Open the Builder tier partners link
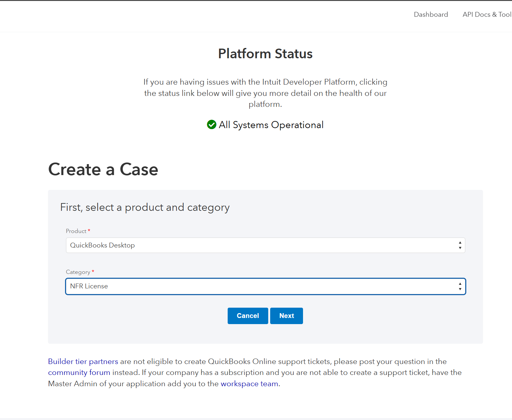 (x=83, y=361)
